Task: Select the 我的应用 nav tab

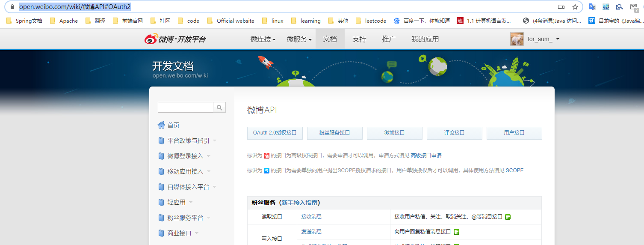Action: (x=425, y=39)
